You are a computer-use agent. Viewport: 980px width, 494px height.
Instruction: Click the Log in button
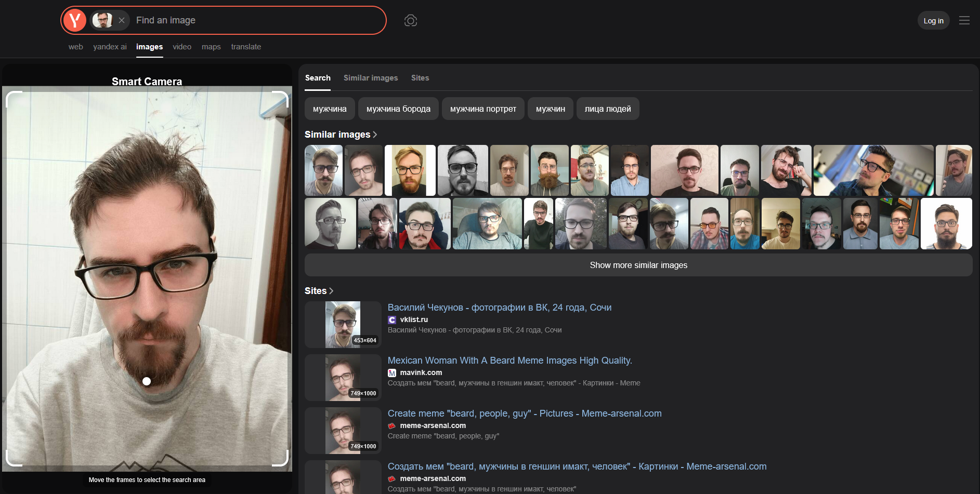click(933, 21)
